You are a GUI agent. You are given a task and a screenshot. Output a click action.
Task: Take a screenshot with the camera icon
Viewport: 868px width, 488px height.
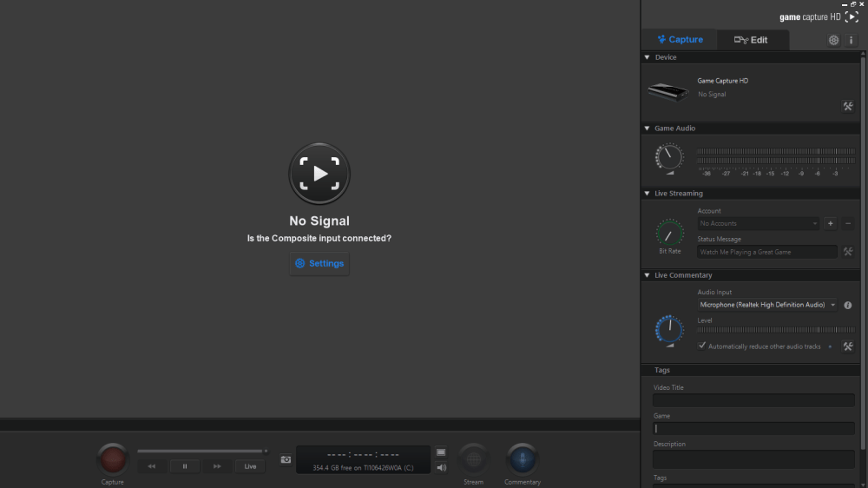click(x=286, y=459)
